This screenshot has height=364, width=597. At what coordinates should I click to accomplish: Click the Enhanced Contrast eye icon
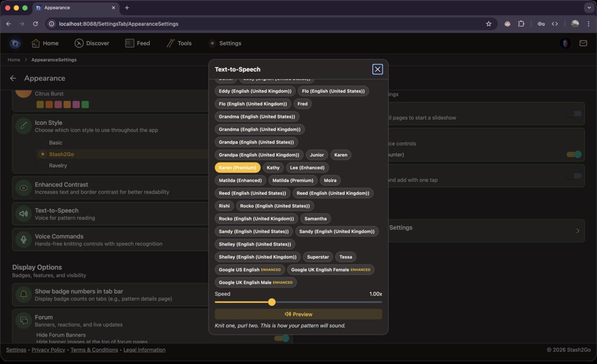(23, 188)
